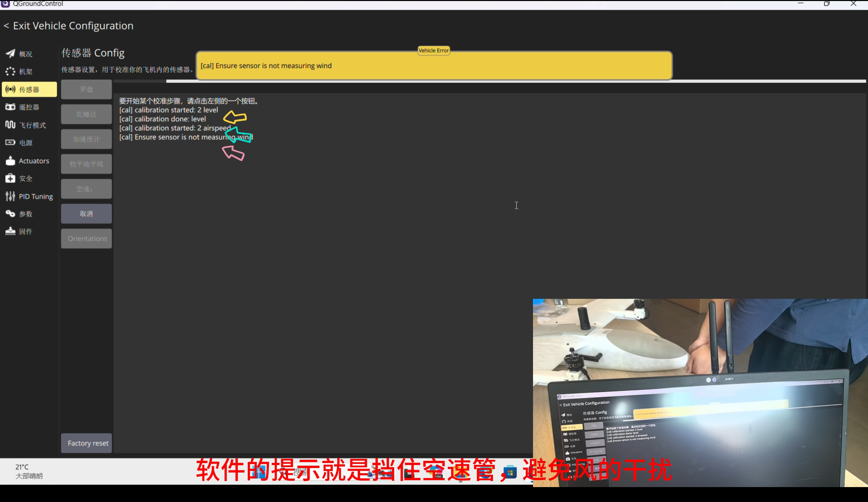868x502 pixels.
Task: Open the 固件 firmware page icon
Action: pyautogui.click(x=10, y=231)
